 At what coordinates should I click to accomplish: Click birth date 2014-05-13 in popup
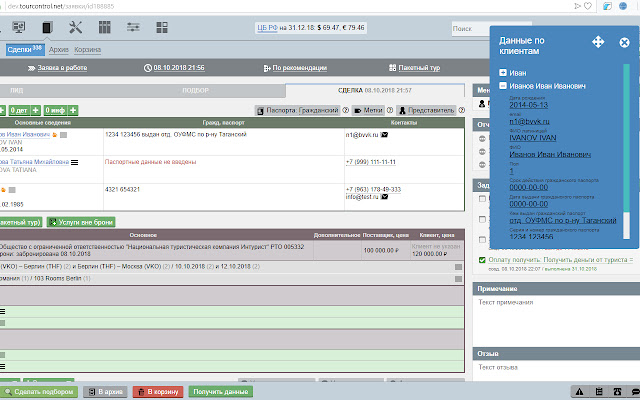click(528, 105)
